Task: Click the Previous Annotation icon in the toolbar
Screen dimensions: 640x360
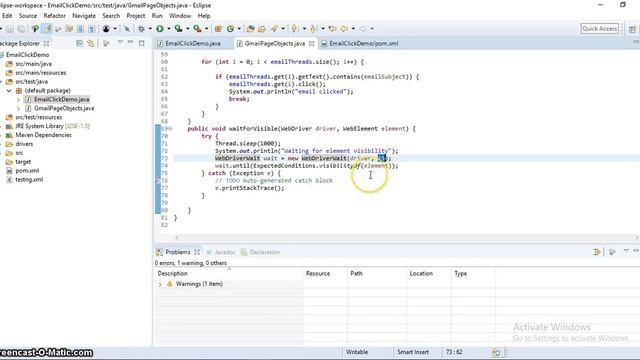Action: 313,29
